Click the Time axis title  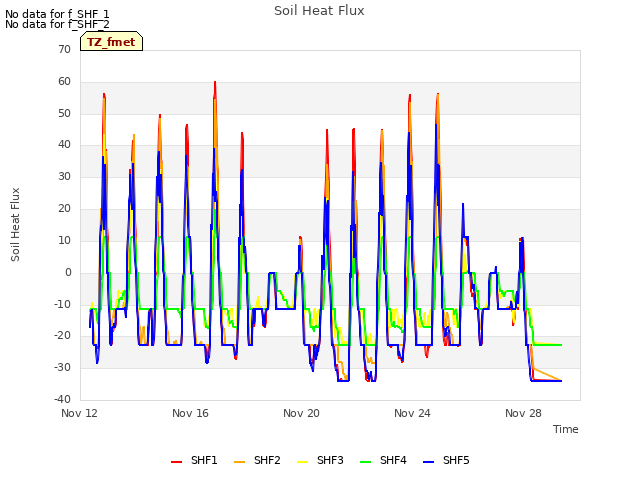click(566, 429)
